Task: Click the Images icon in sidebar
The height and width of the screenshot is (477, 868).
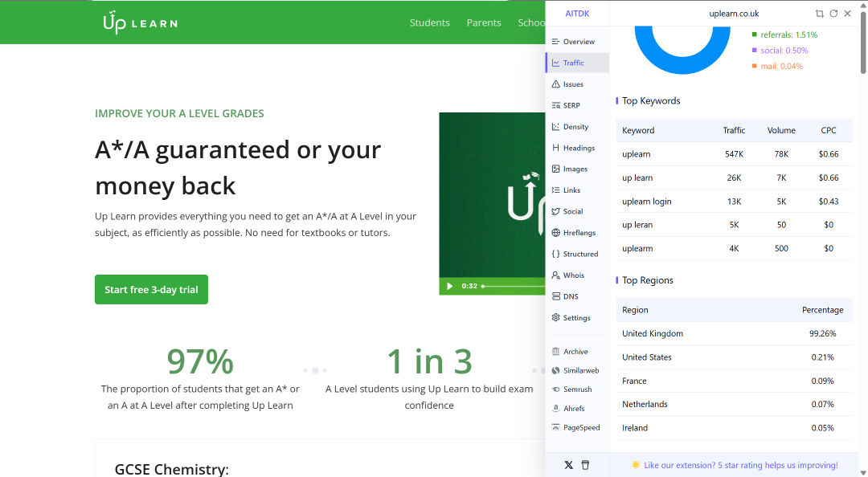Action: click(556, 169)
